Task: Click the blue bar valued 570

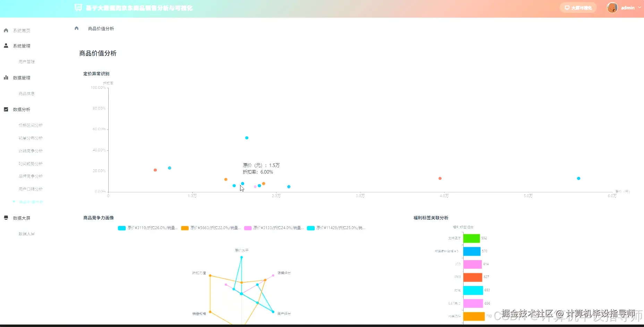Action: click(x=472, y=251)
